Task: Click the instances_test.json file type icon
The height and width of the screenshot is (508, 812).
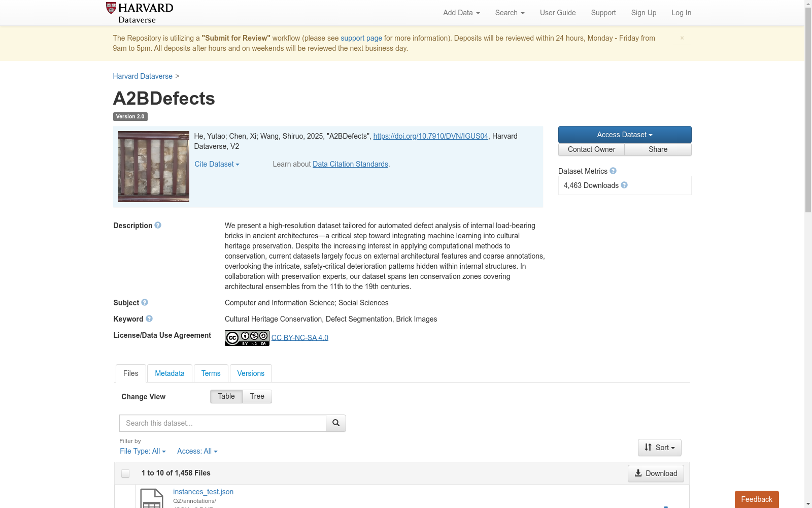Action: click(152, 498)
